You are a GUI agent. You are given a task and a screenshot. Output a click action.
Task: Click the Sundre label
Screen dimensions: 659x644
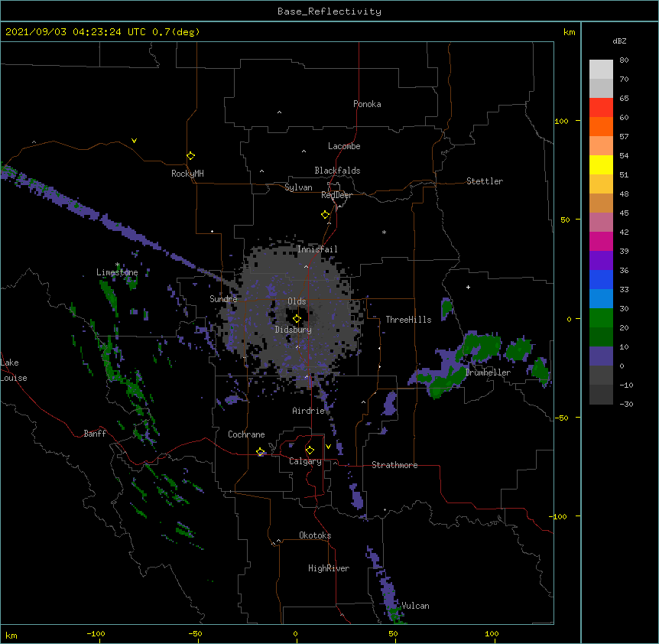click(223, 299)
